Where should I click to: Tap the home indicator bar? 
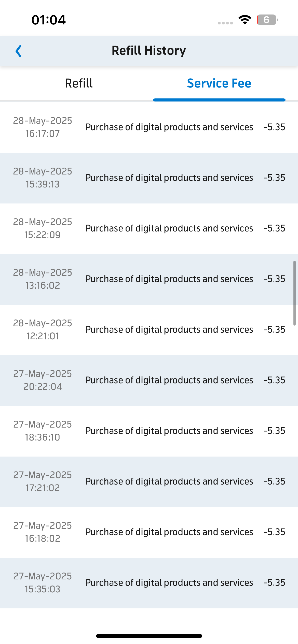point(149,636)
